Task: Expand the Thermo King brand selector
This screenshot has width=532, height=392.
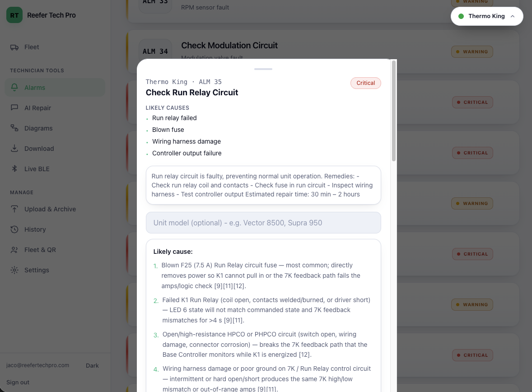Action: tap(486, 16)
